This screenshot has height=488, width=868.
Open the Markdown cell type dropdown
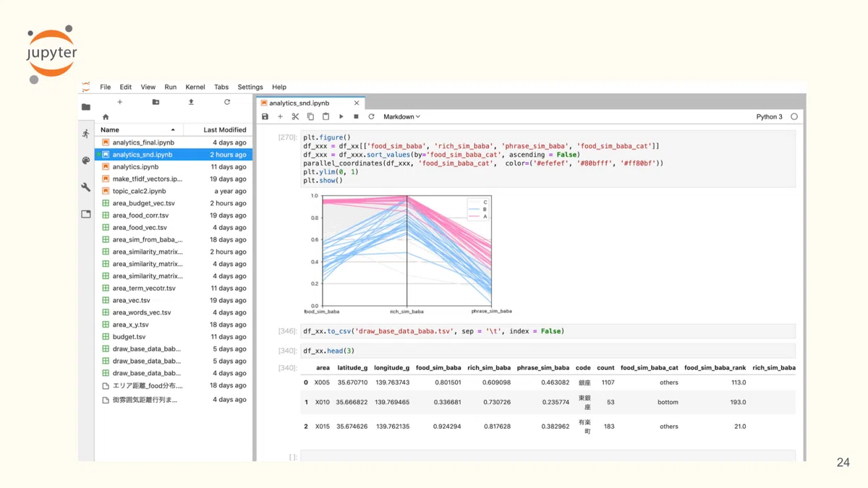401,116
